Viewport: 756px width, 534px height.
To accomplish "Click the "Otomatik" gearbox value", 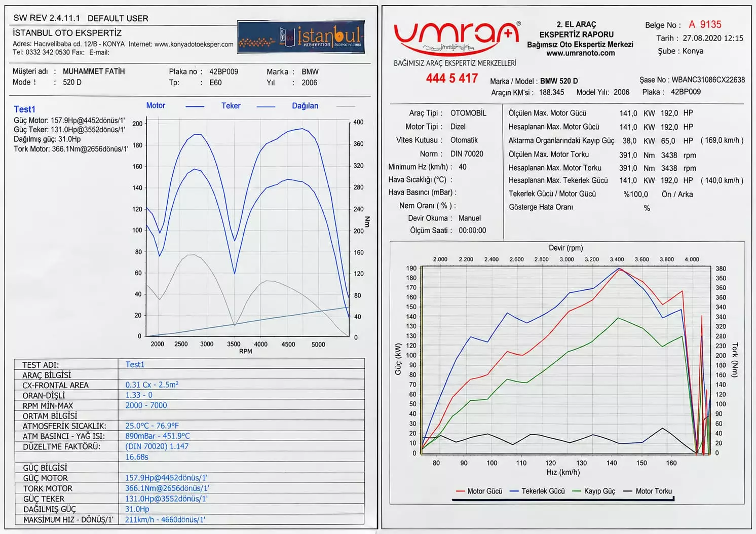I will click(x=464, y=140).
